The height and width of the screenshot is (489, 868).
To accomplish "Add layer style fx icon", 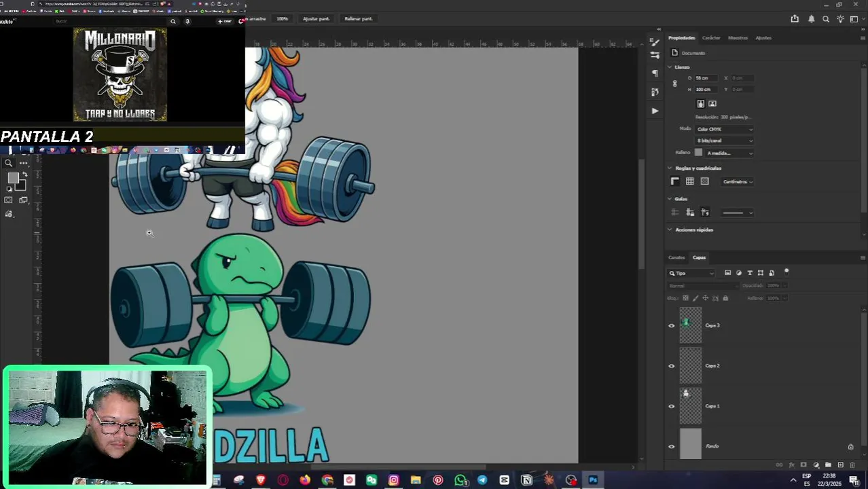I will (x=791, y=465).
